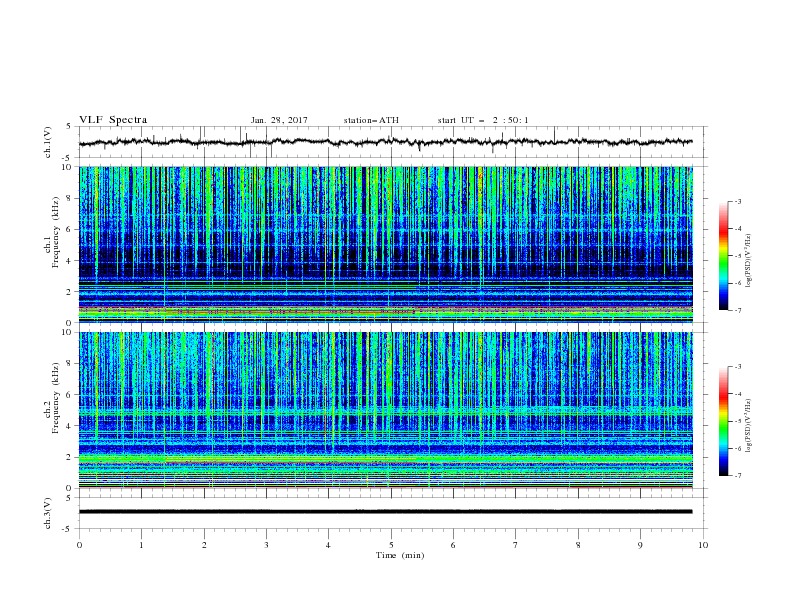Screen dimensions: 792x612
Task: Click the "9" tick on the Time axis
Action: (640, 545)
